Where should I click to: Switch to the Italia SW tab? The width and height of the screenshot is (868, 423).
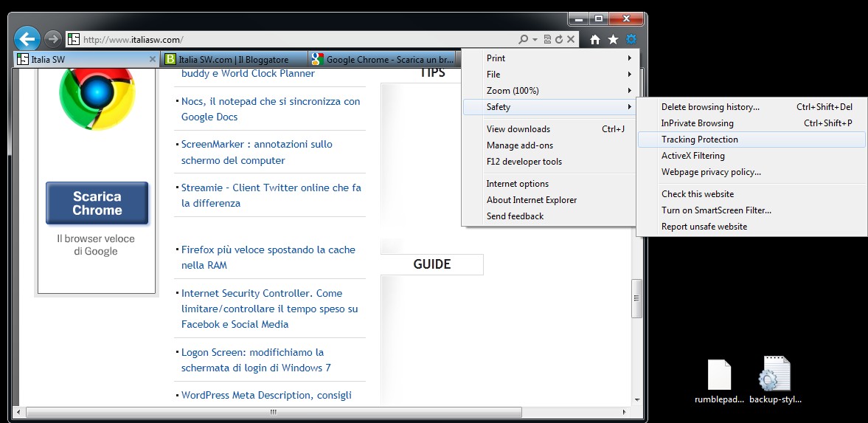tap(87, 59)
